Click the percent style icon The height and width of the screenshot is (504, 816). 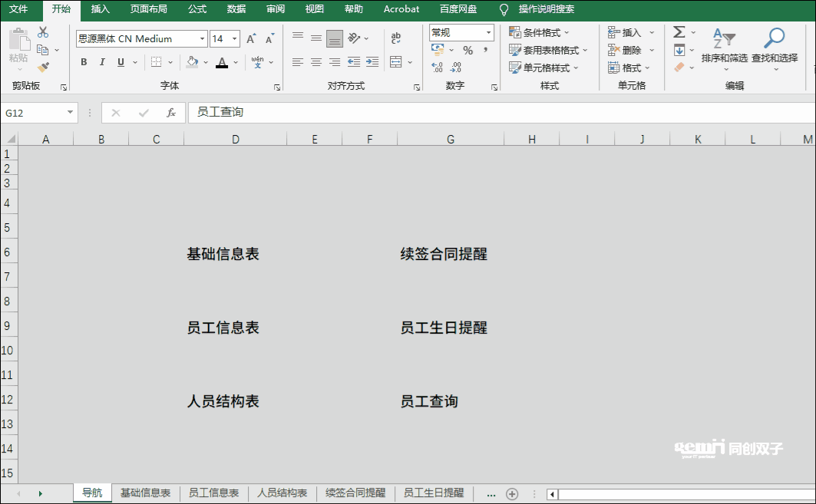pyautogui.click(x=467, y=51)
